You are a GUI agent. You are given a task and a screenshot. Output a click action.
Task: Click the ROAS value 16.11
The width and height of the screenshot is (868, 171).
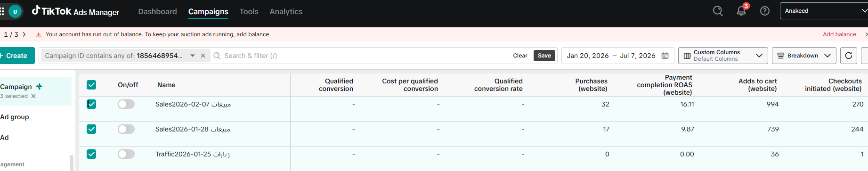coord(687,104)
